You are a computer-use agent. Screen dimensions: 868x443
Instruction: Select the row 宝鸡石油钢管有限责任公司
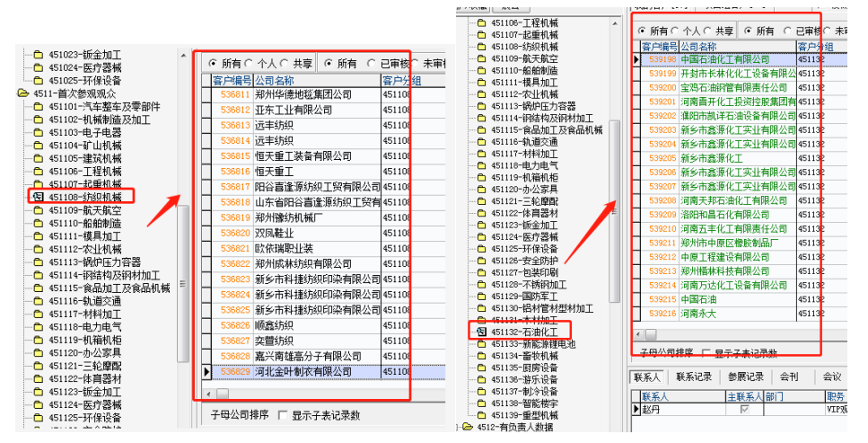[740, 87]
